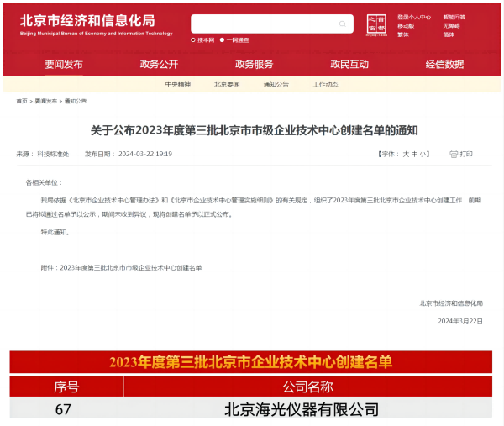Image resolution: width=504 pixels, height=426 pixels.
Task: Go to 中央精神 submenu item
Action: point(177,85)
